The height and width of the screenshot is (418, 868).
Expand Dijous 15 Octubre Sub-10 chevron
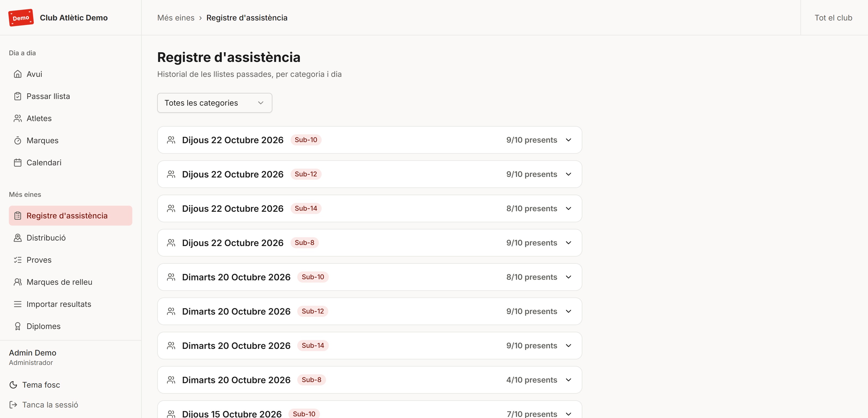tap(569, 414)
